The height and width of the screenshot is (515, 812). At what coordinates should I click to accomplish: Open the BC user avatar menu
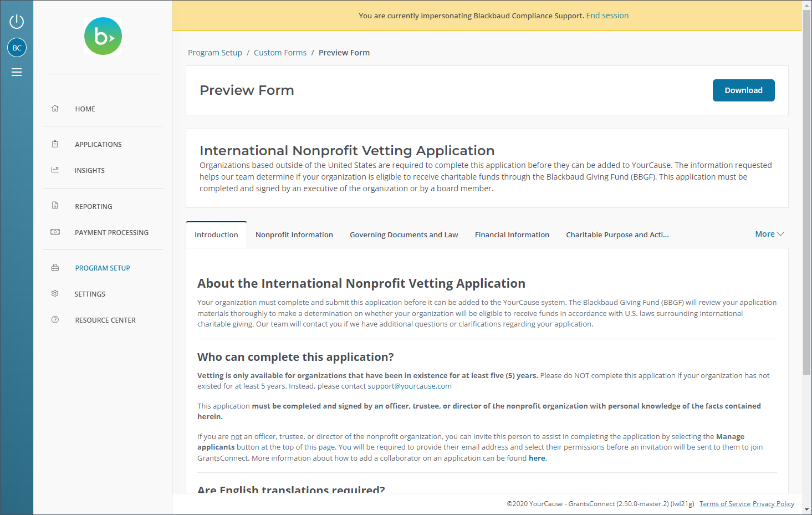(17, 48)
